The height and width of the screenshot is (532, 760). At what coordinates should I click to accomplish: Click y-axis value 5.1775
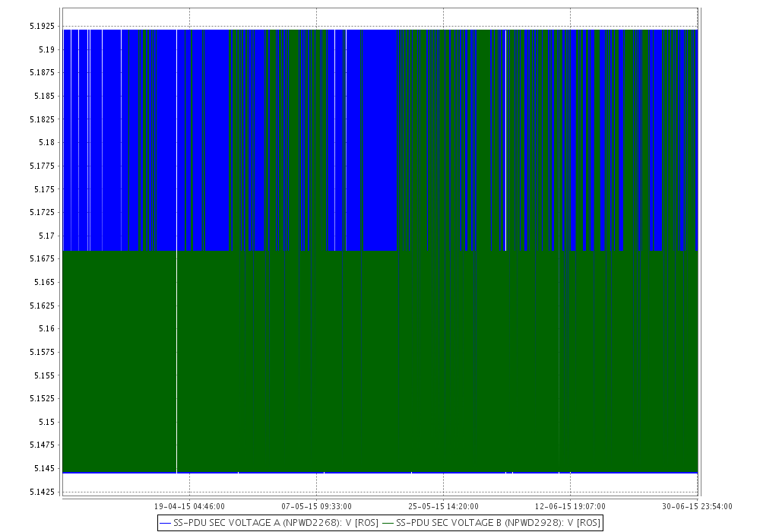click(42, 166)
